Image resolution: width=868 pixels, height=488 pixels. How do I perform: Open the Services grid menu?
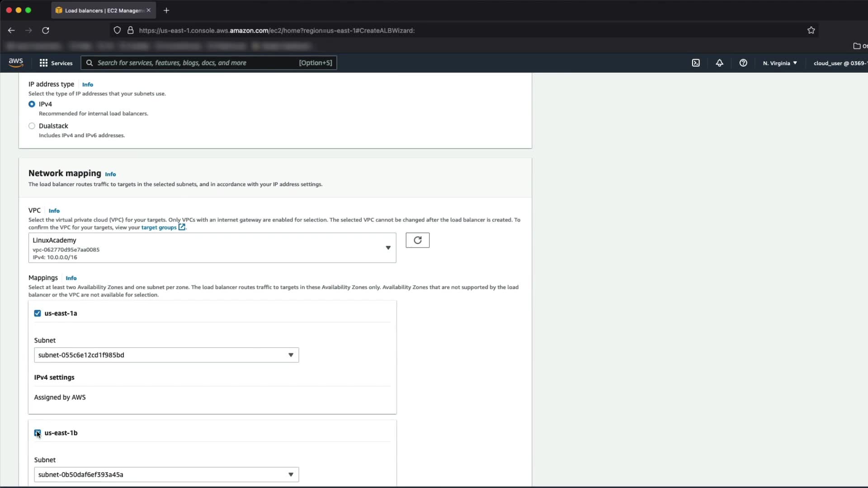[56, 63]
